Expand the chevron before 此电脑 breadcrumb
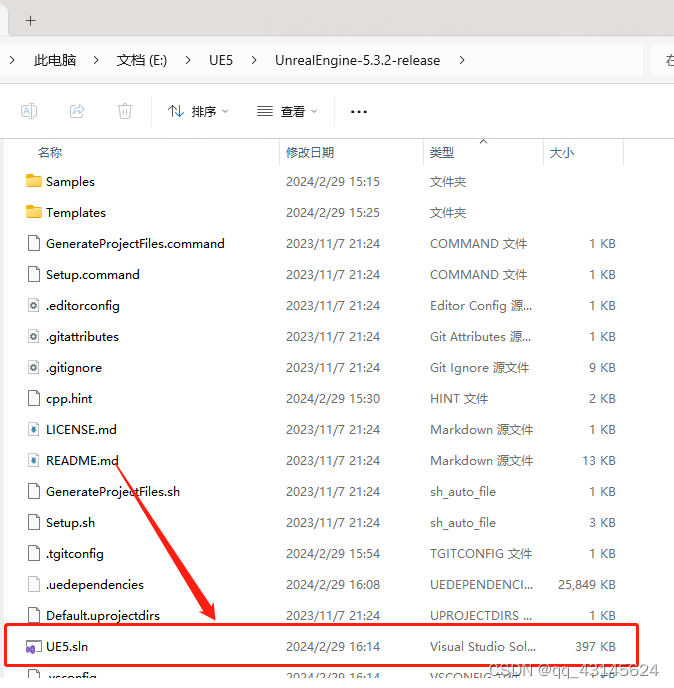674x688 pixels. point(12,60)
